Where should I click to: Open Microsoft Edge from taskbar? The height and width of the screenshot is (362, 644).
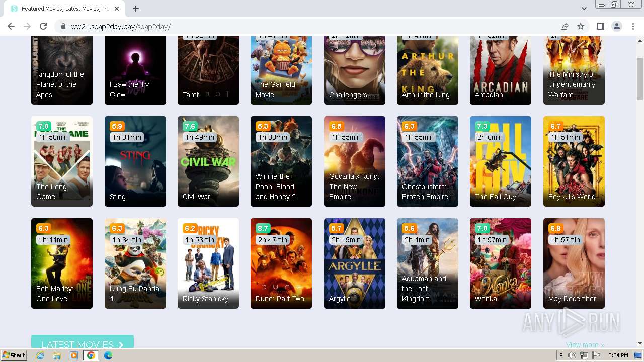[x=108, y=355]
